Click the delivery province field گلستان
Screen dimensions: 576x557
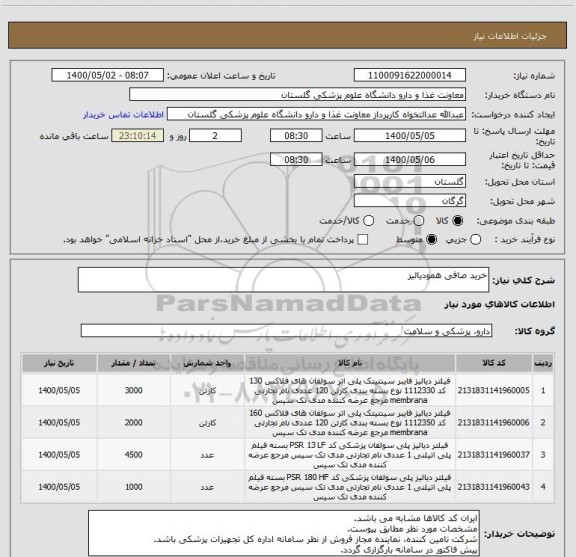tap(410, 182)
